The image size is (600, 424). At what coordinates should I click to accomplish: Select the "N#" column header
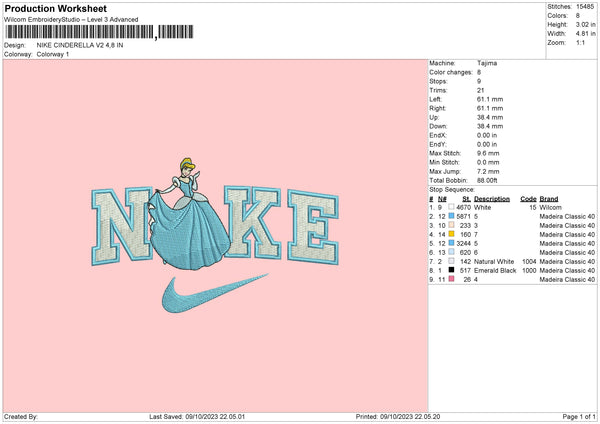point(442,199)
